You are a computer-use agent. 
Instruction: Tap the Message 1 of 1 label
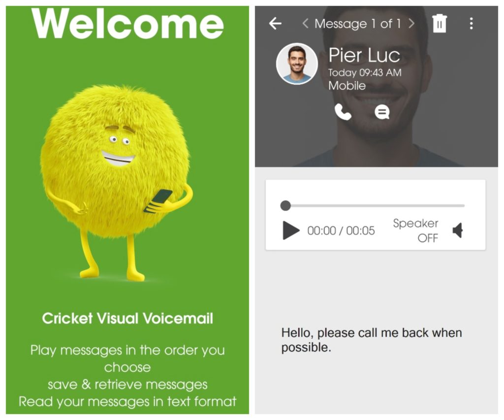357,24
